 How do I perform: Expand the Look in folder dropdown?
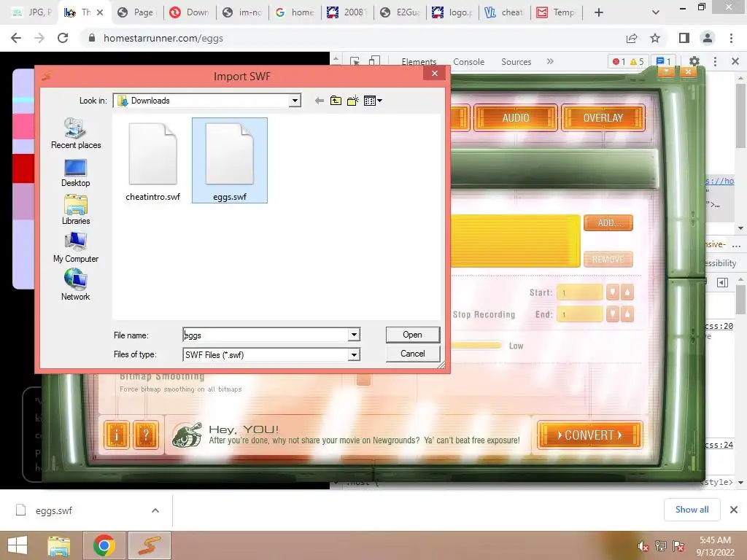[295, 101]
